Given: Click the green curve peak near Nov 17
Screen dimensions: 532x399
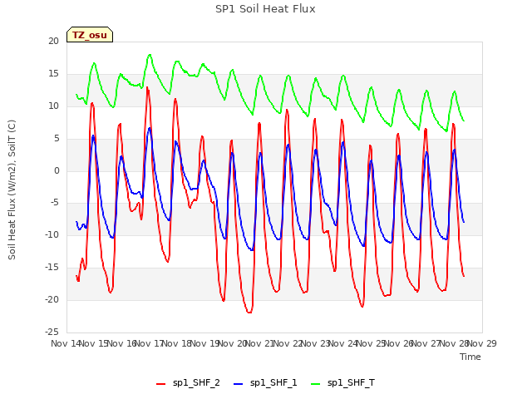Looking at the screenshot, I should (x=150, y=55).
